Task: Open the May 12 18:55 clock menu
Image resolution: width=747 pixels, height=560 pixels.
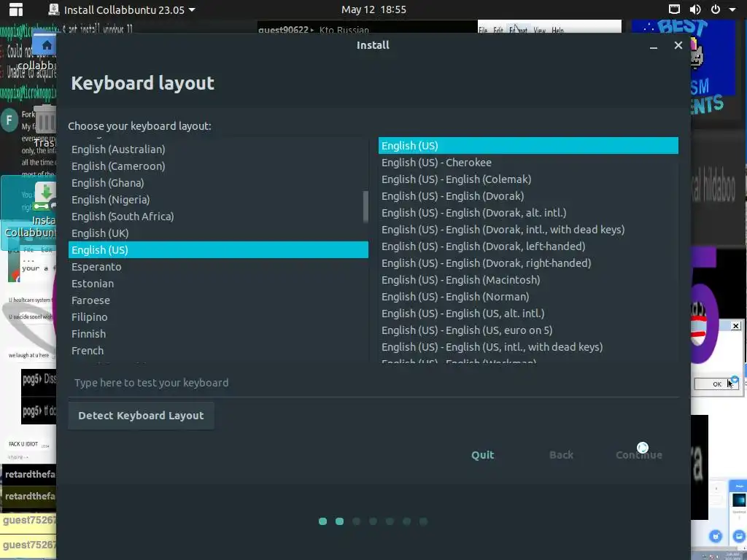Action: tap(373, 9)
